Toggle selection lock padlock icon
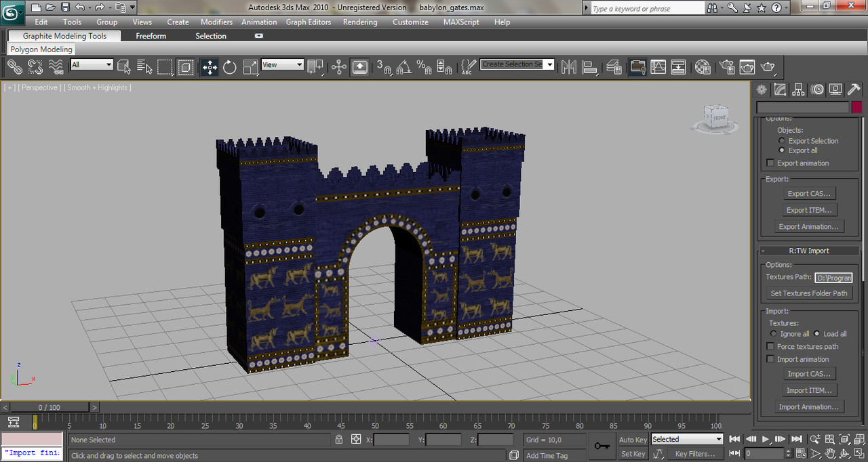This screenshot has width=868, height=462. tap(339, 440)
